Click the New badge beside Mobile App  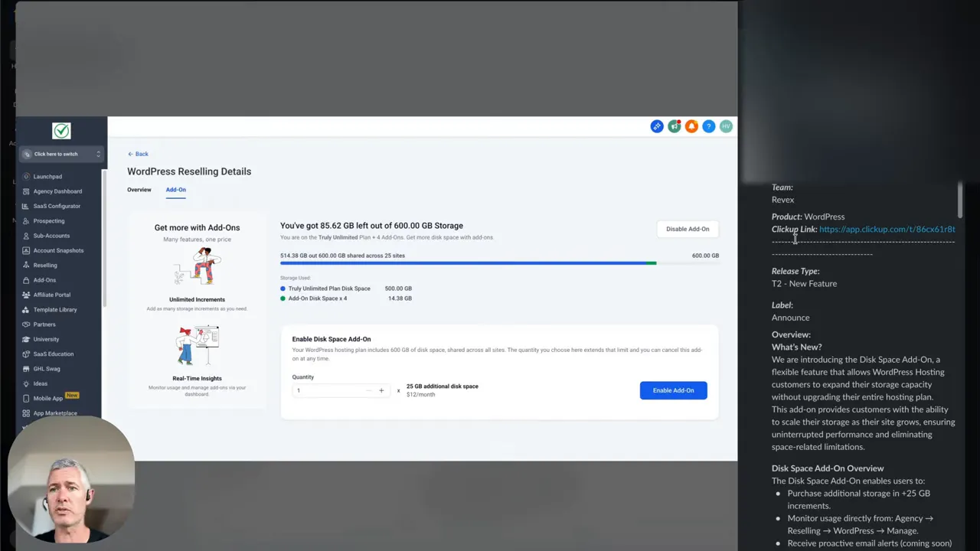[72, 396]
